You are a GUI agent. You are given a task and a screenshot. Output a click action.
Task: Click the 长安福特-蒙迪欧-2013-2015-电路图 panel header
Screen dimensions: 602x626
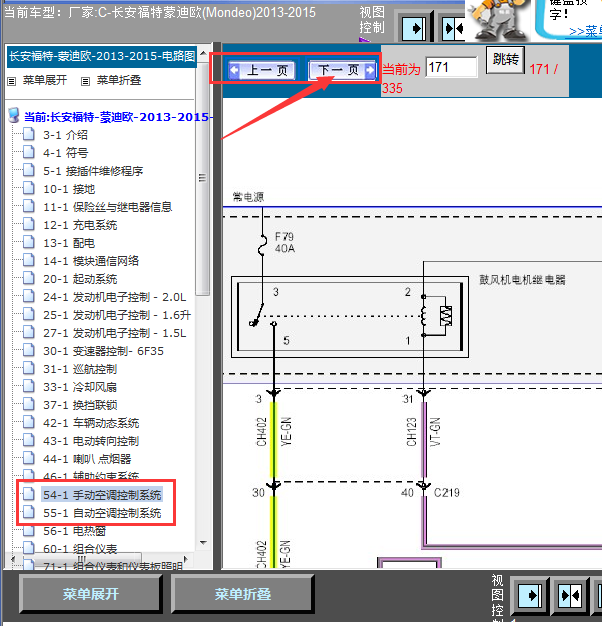click(x=102, y=56)
